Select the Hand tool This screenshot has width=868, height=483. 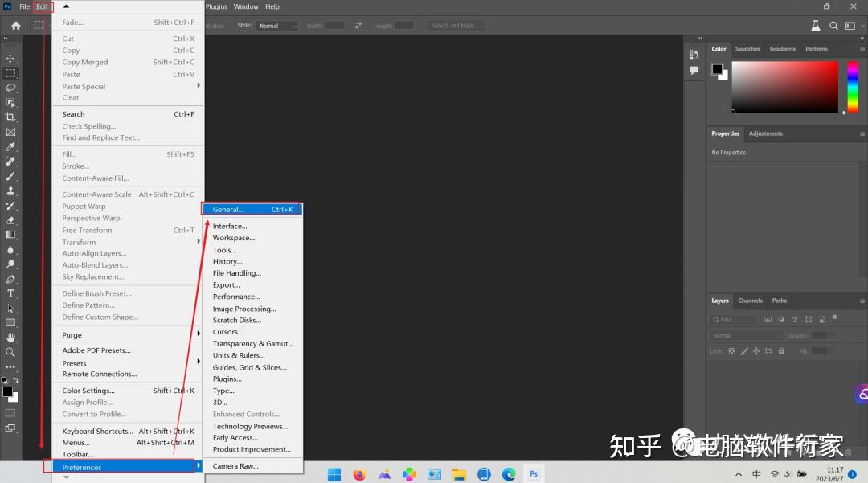pos(10,338)
